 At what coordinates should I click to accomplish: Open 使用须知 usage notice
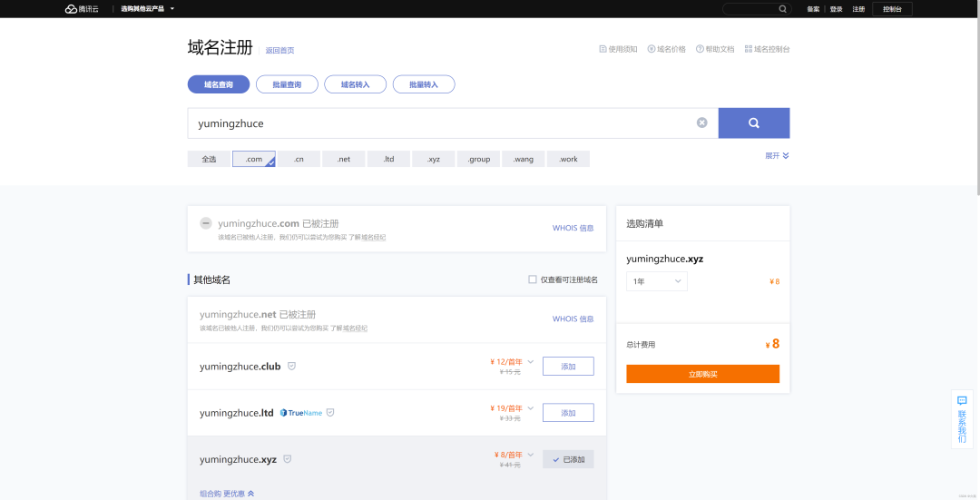point(618,49)
